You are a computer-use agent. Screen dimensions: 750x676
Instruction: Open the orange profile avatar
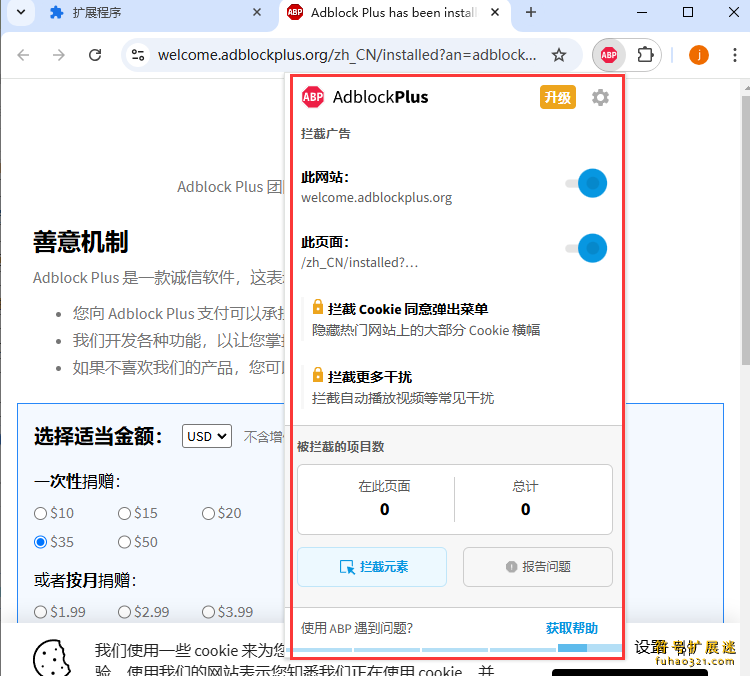[x=698, y=55]
